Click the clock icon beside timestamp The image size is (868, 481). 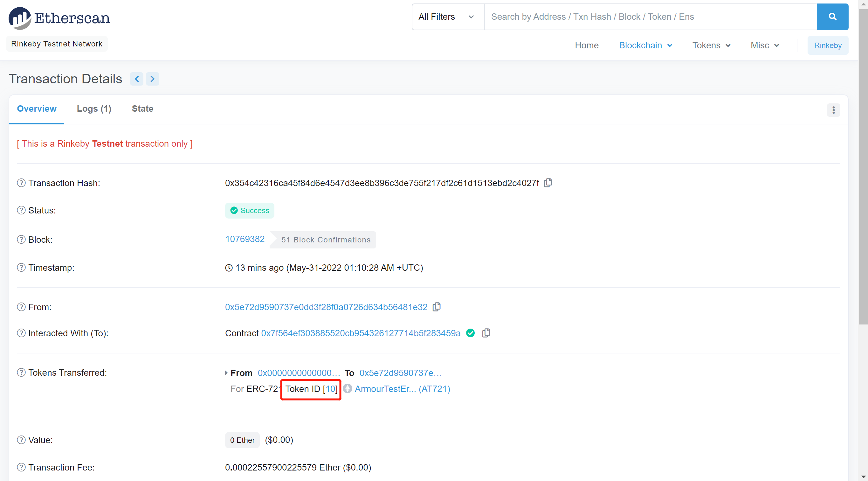tap(229, 268)
